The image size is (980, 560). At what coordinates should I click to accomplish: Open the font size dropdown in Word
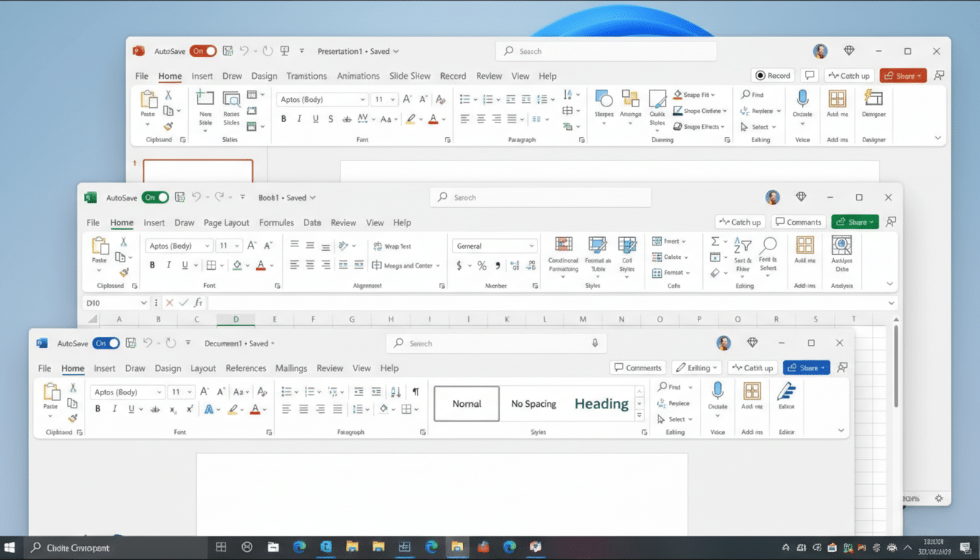[191, 392]
